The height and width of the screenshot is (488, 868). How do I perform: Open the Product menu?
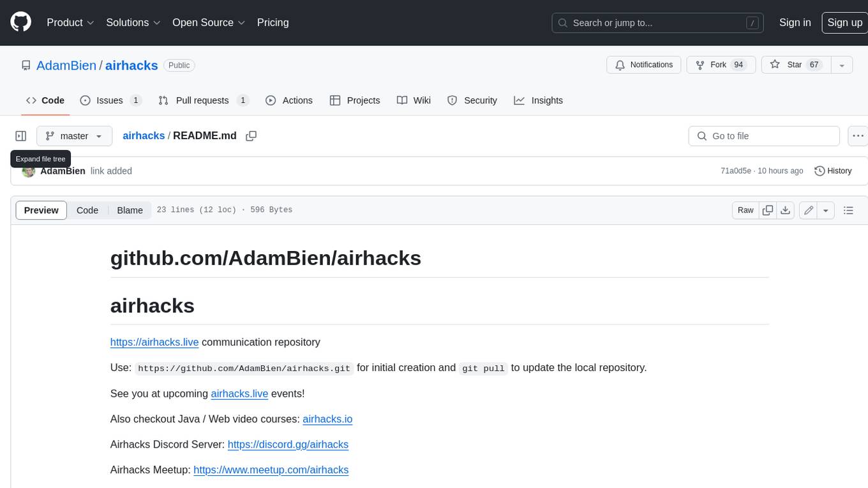click(x=70, y=22)
